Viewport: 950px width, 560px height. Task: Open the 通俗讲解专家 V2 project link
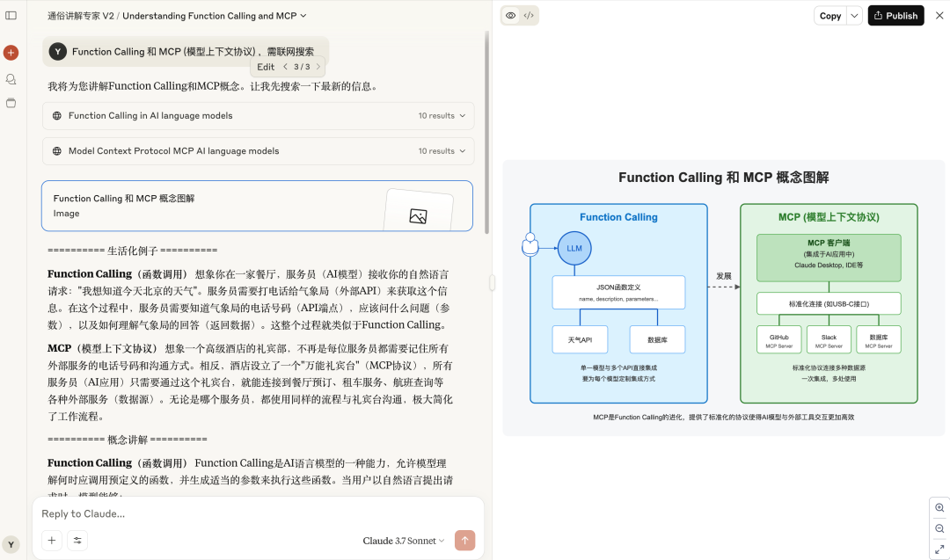[82, 15]
